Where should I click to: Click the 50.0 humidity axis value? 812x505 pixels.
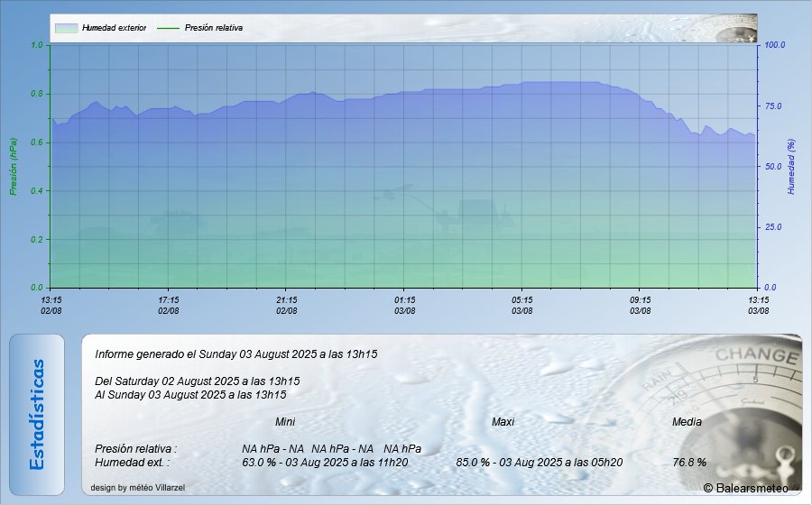(772, 167)
